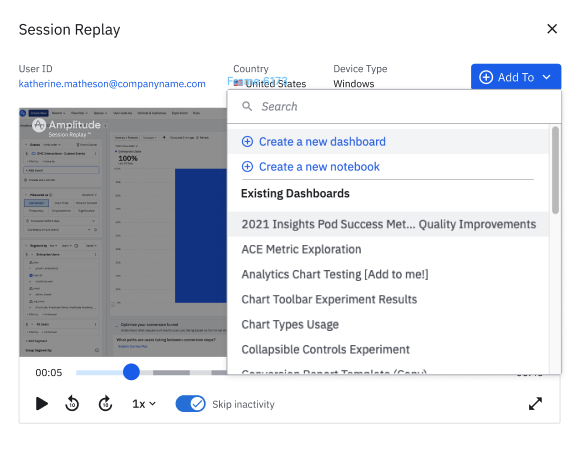Open the 1x playback speed dropdown
Viewport: 581px width, 449px height.
144,404
